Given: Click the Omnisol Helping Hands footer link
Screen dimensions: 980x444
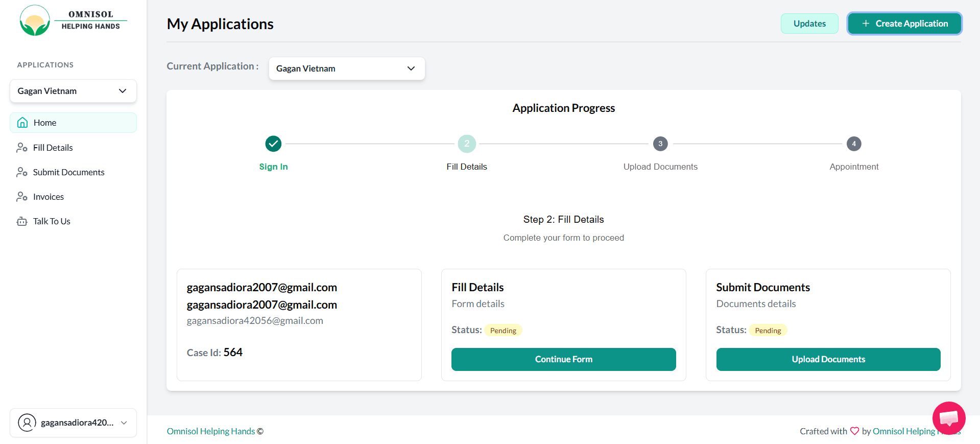Looking at the screenshot, I should click(210, 431).
